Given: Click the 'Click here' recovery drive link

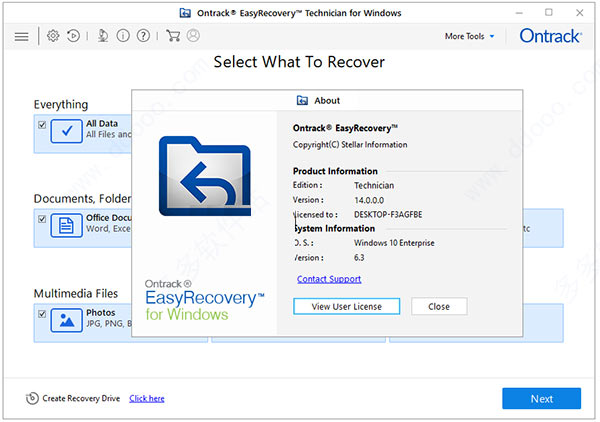Looking at the screenshot, I should pos(147,398).
